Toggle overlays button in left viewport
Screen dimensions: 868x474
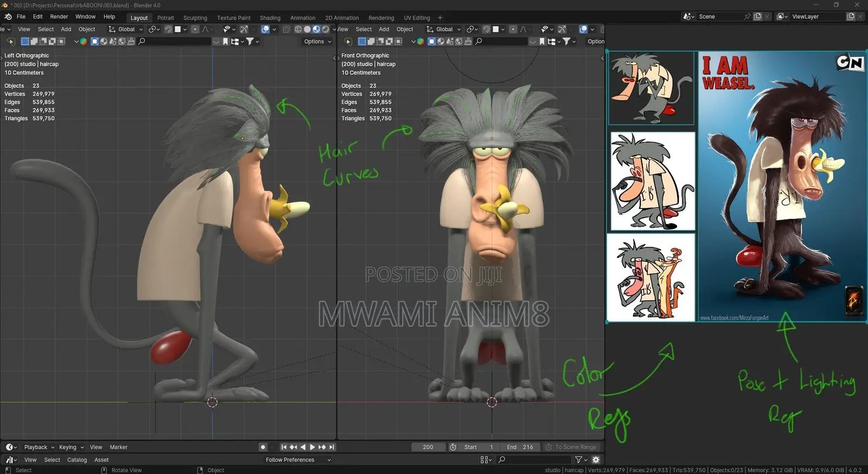coord(265,29)
